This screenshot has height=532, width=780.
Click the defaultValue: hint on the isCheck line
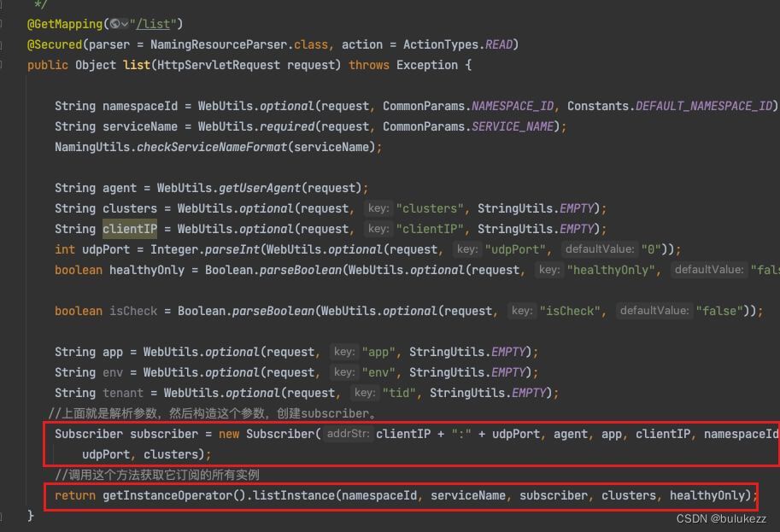pyautogui.click(x=654, y=310)
